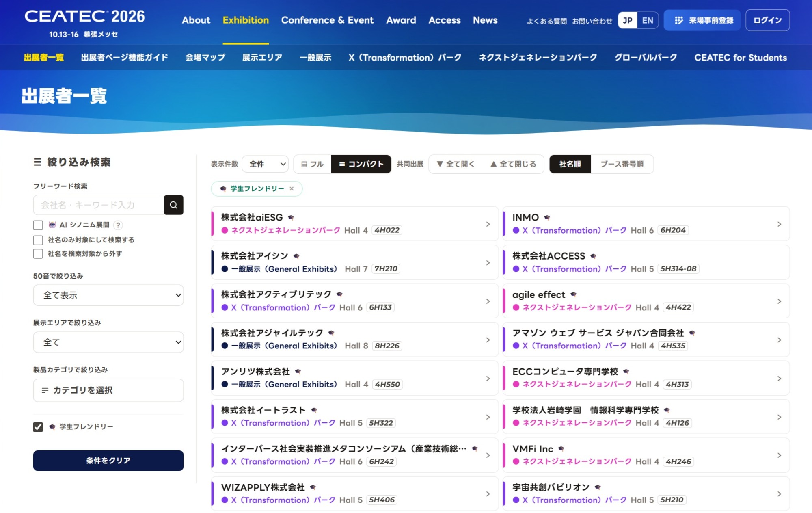The width and height of the screenshot is (812, 513).
Task: Expand all with 全て開く
Action: coord(456,164)
